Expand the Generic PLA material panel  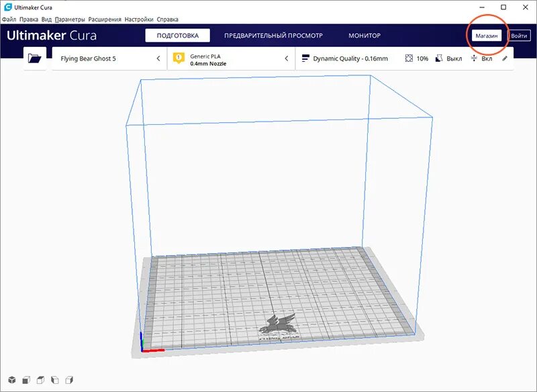231,58
